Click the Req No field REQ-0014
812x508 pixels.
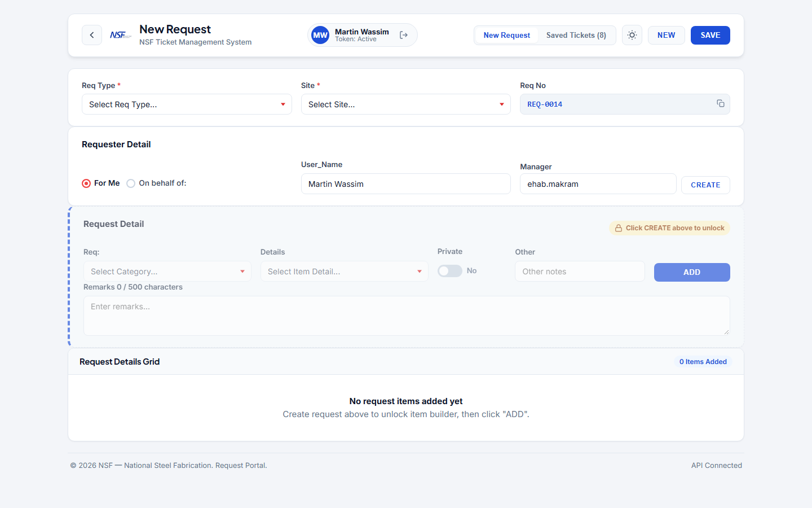point(625,104)
